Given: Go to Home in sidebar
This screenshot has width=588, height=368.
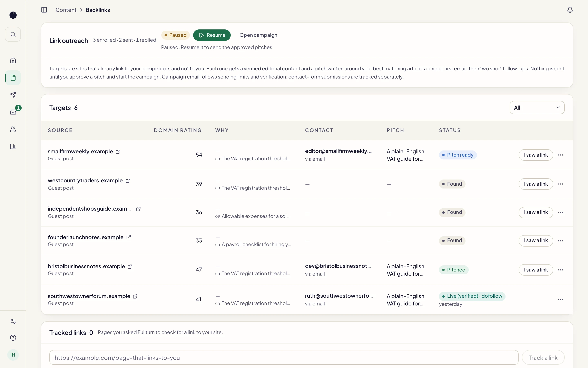Looking at the screenshot, I should pos(13,60).
